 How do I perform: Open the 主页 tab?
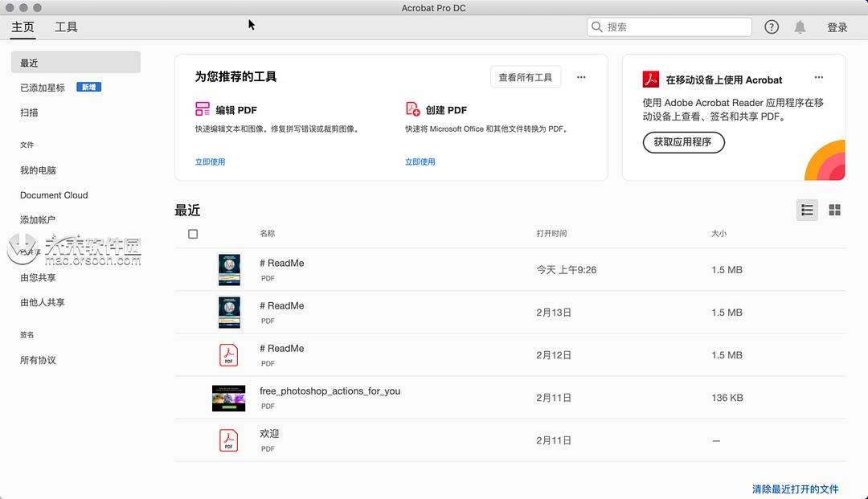pyautogui.click(x=23, y=27)
